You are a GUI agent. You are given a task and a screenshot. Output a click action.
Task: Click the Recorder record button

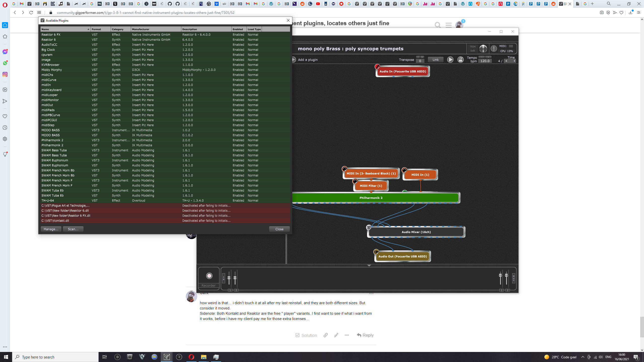(x=209, y=276)
